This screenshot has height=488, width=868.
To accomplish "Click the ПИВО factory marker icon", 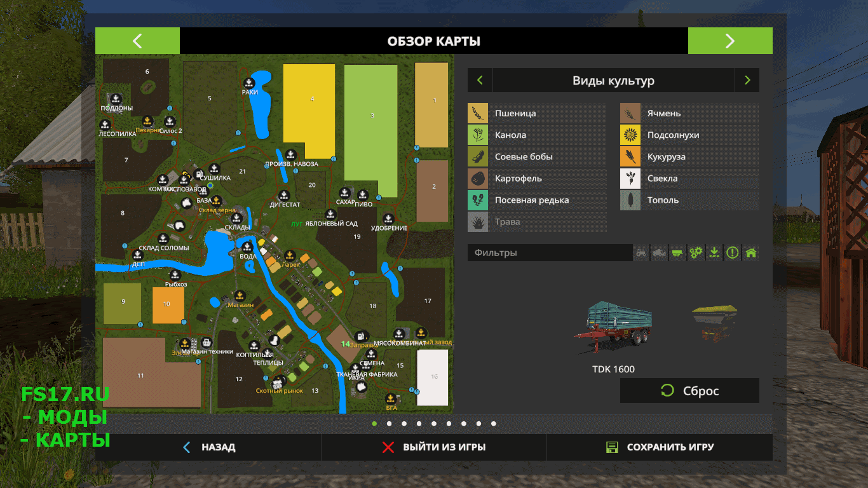I will [x=363, y=195].
